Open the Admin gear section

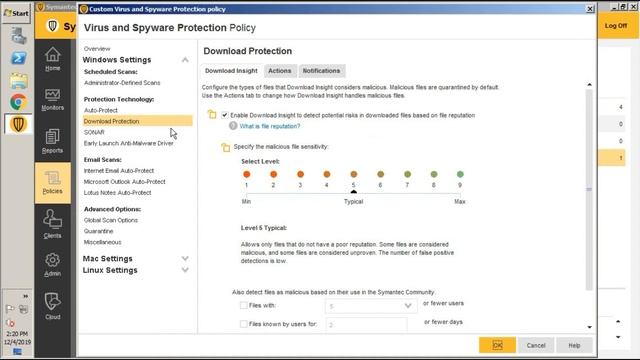click(x=53, y=264)
